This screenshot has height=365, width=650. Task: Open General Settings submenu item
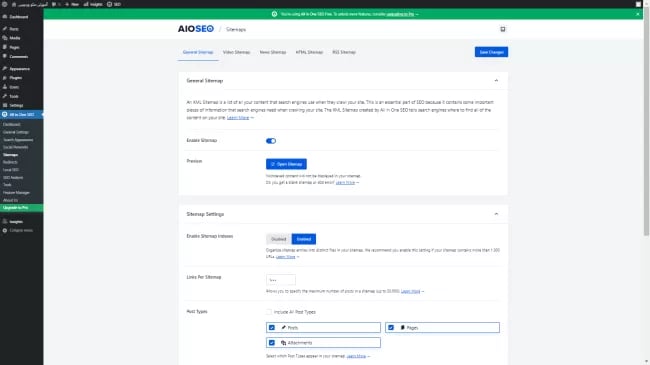(16, 132)
